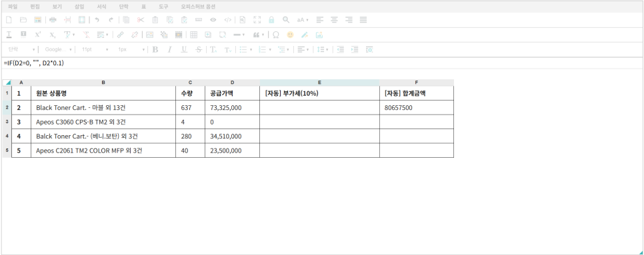
Task: Toggle underline formatting
Action: (x=184, y=50)
